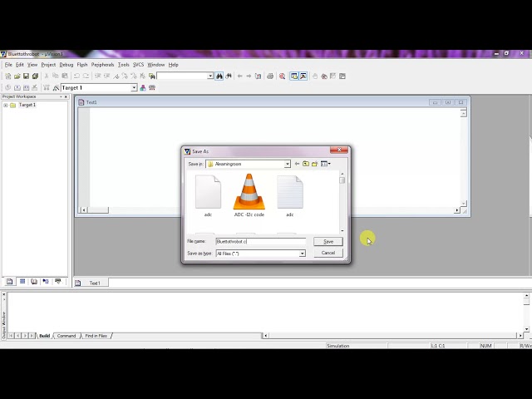The image size is (532, 399).
Task: Click the Save All toolbar icon
Action: (x=35, y=76)
